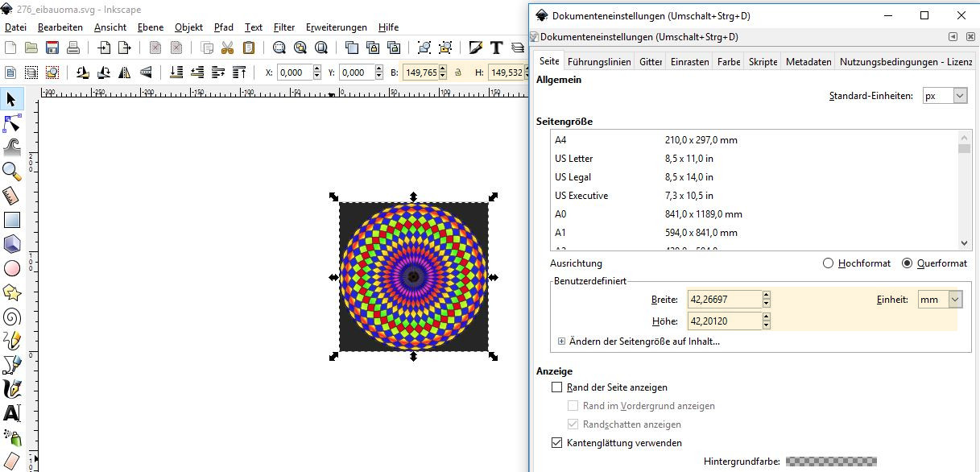Open the Erweiterungen menu
980x472 pixels.
336,27
